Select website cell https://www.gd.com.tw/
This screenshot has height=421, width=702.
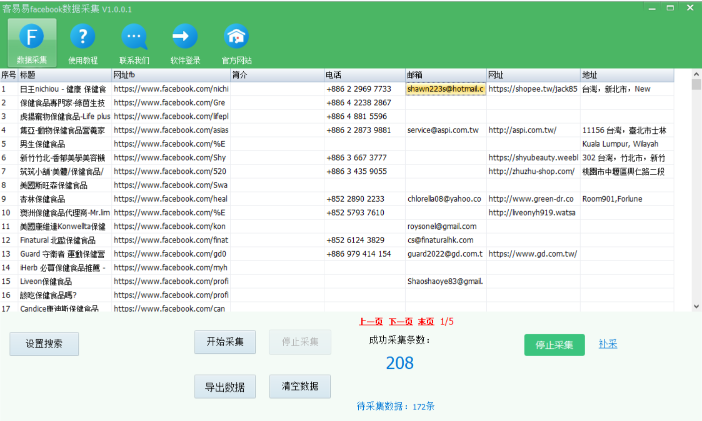[x=533, y=254]
